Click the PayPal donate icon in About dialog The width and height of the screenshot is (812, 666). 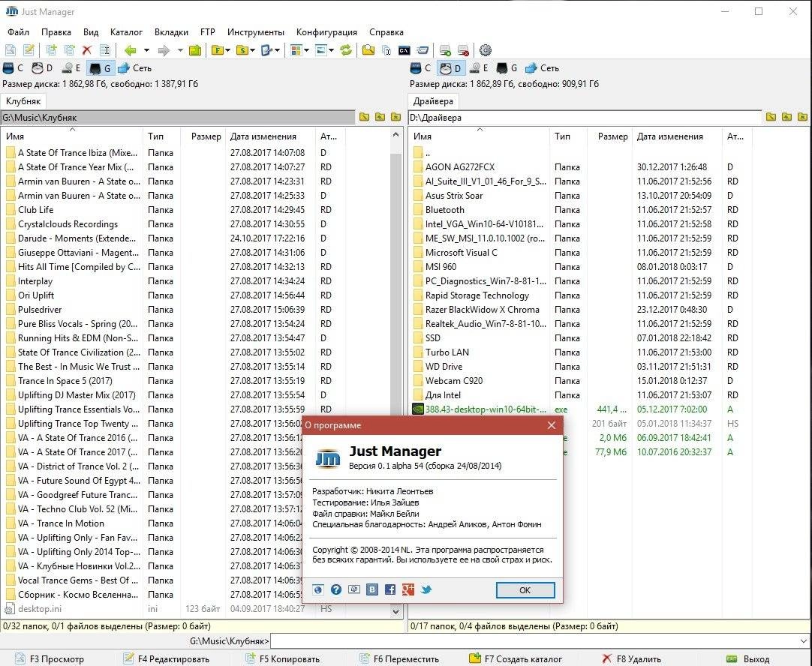[354, 589]
